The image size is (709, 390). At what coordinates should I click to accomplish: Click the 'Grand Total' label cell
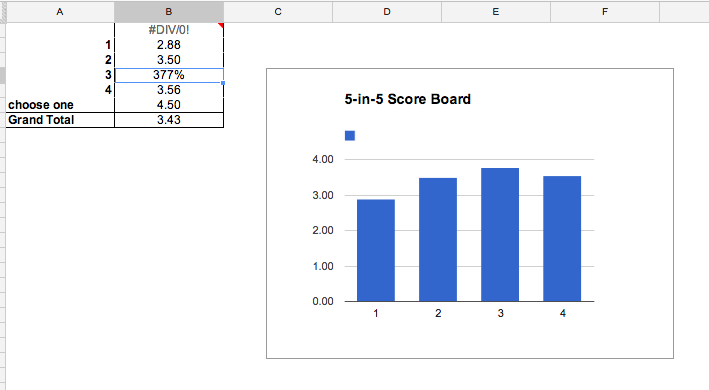pos(60,120)
